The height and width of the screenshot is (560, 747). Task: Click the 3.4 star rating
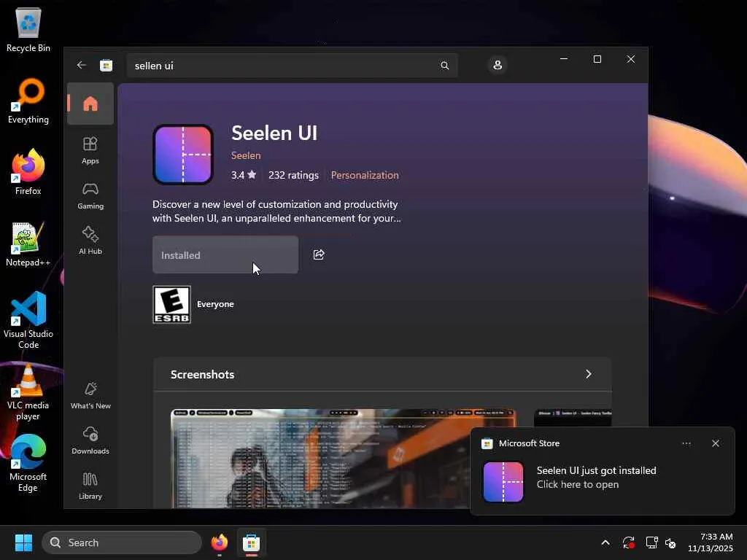pos(244,175)
